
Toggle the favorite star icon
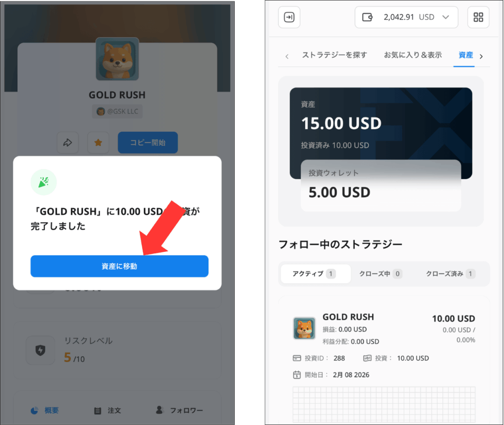point(98,142)
